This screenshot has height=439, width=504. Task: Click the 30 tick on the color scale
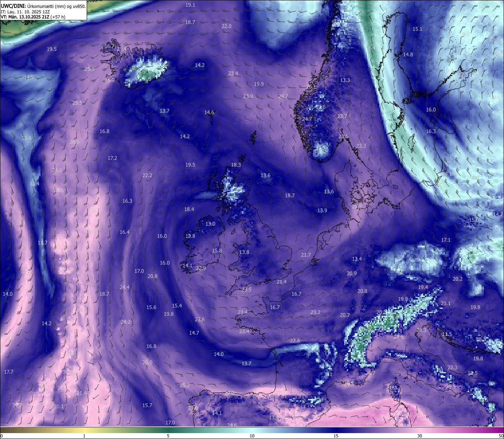point(420,436)
